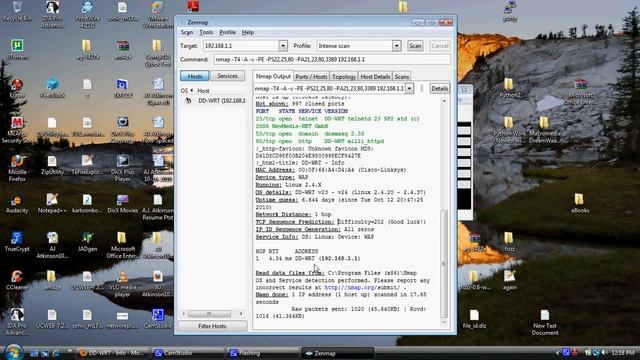This screenshot has height=360, width=640.
Task: Open the Profile menu in Zenmap
Action: tap(227, 32)
